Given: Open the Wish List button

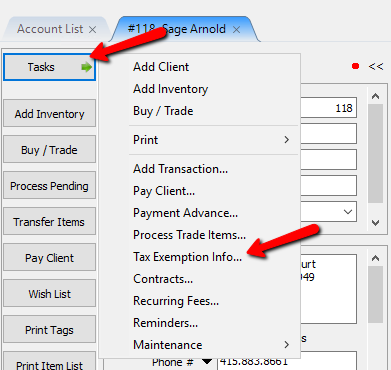Looking at the screenshot, I should click(49, 294).
